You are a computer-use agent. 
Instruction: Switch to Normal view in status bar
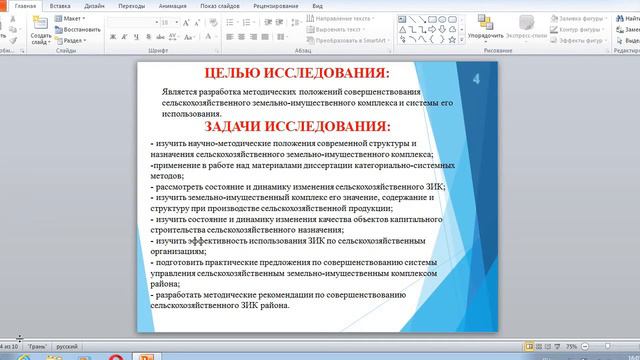pos(529,347)
